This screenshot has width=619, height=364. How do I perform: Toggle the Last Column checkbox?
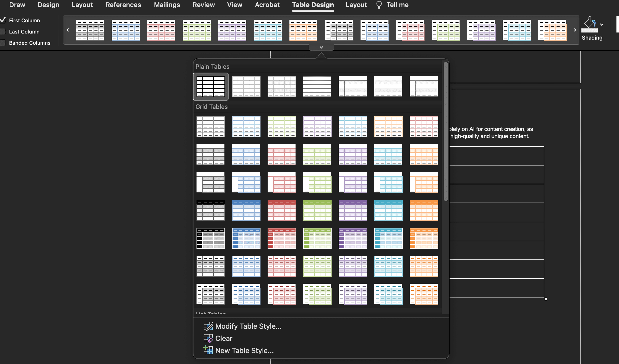pyautogui.click(x=4, y=31)
